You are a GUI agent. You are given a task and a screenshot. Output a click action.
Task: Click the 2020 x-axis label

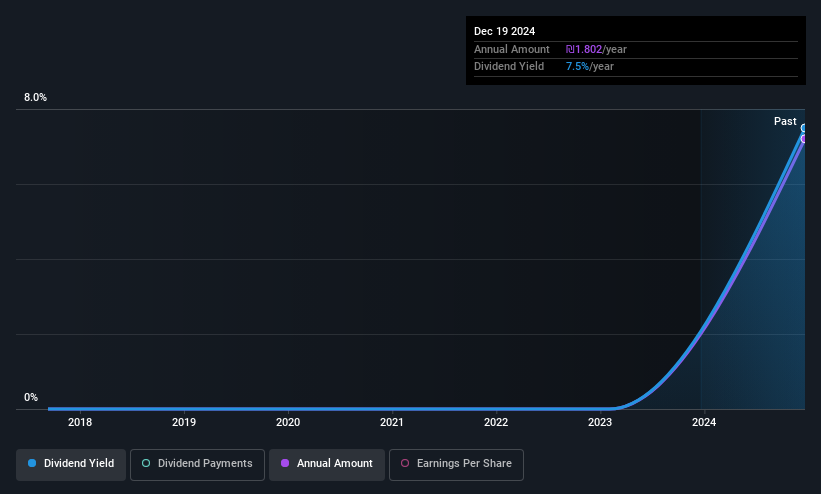click(288, 422)
